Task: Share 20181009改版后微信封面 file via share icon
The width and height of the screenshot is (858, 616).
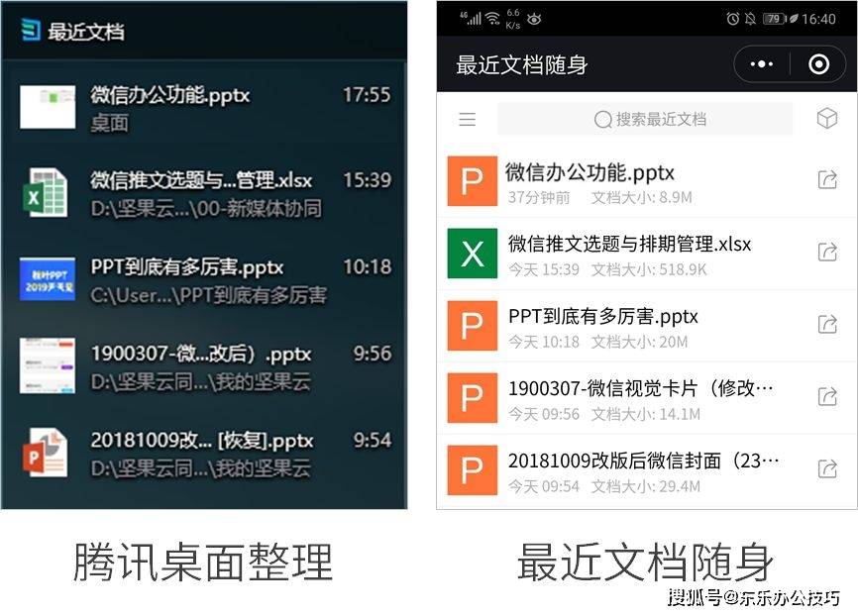Action: (x=827, y=467)
